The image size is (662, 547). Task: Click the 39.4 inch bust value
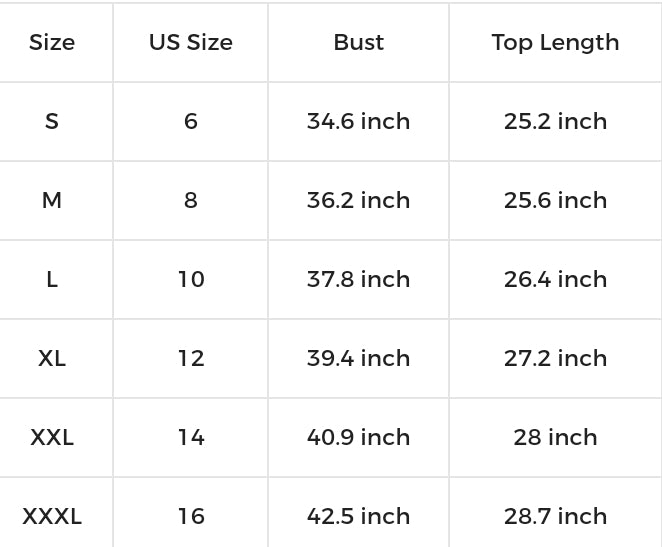[x=358, y=358]
